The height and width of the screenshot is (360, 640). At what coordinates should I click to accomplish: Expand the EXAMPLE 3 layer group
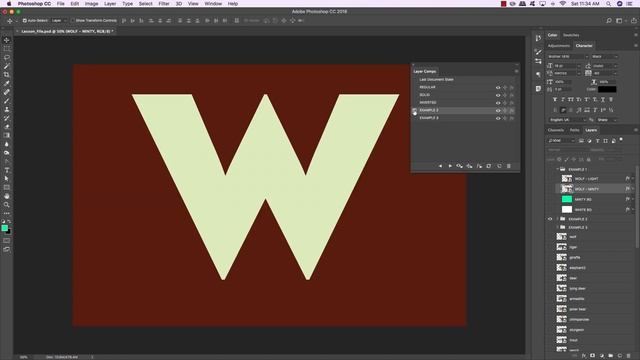click(558, 227)
